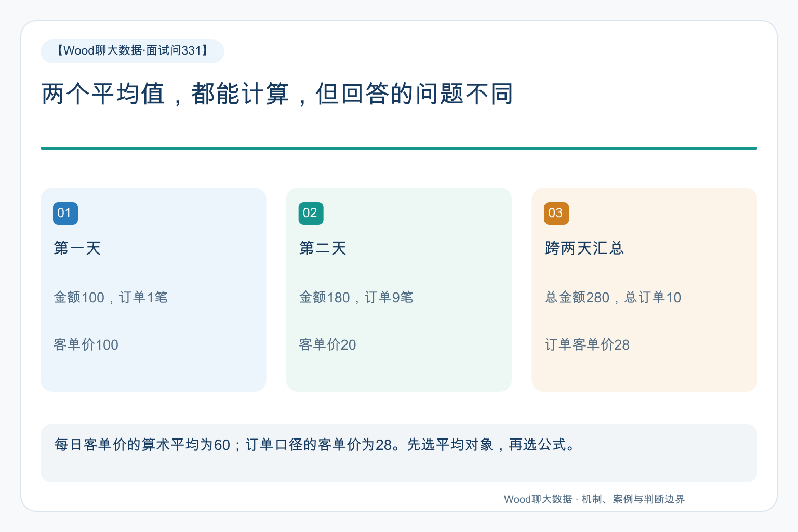798x532 pixels.
Task: Click the blue 01 number badge
Action: coord(65,214)
